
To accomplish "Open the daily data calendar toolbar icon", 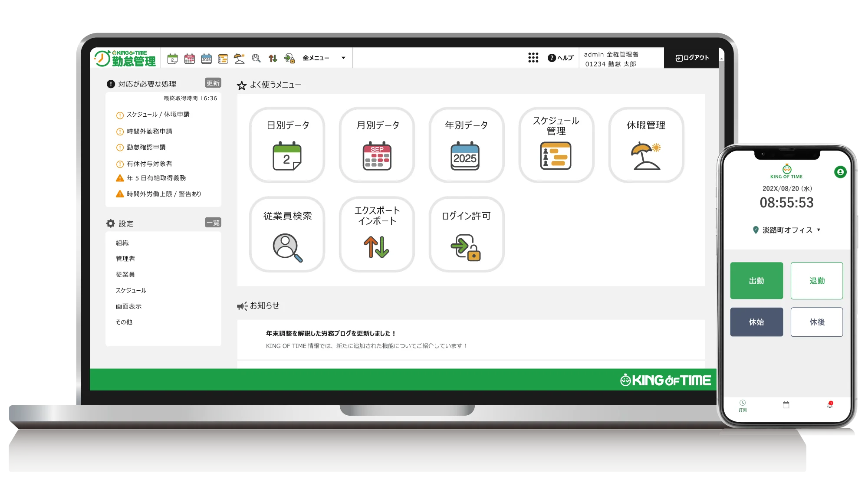I will pos(173,59).
